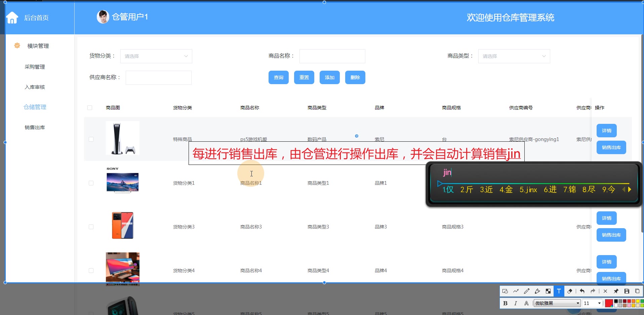Choose IME candidate 6.进
644x315 pixels.
click(550, 189)
